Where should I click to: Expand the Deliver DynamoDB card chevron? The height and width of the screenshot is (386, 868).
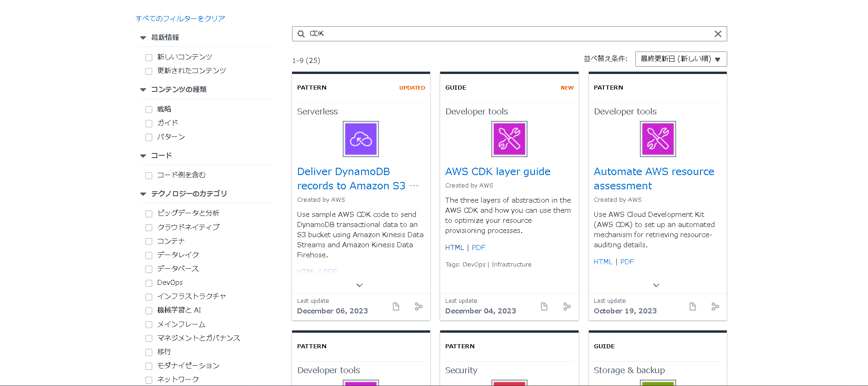360,285
